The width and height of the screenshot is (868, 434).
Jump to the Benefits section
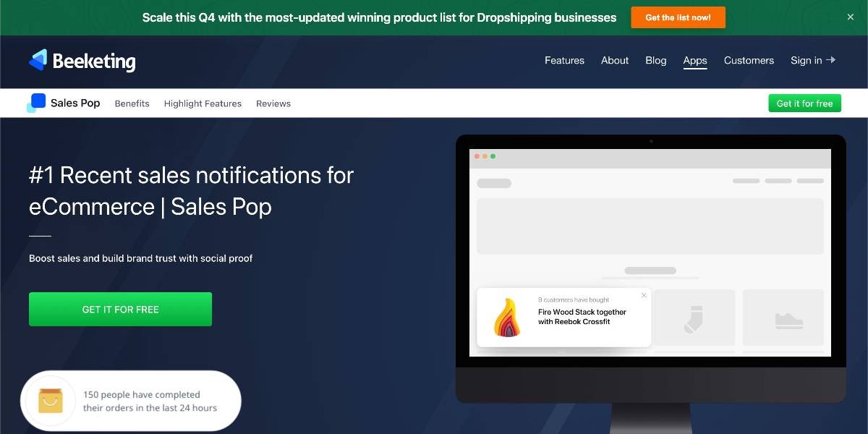[x=132, y=103]
